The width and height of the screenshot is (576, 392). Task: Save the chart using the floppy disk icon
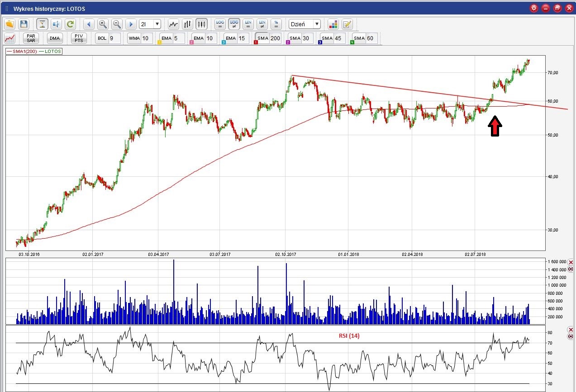tap(24, 24)
